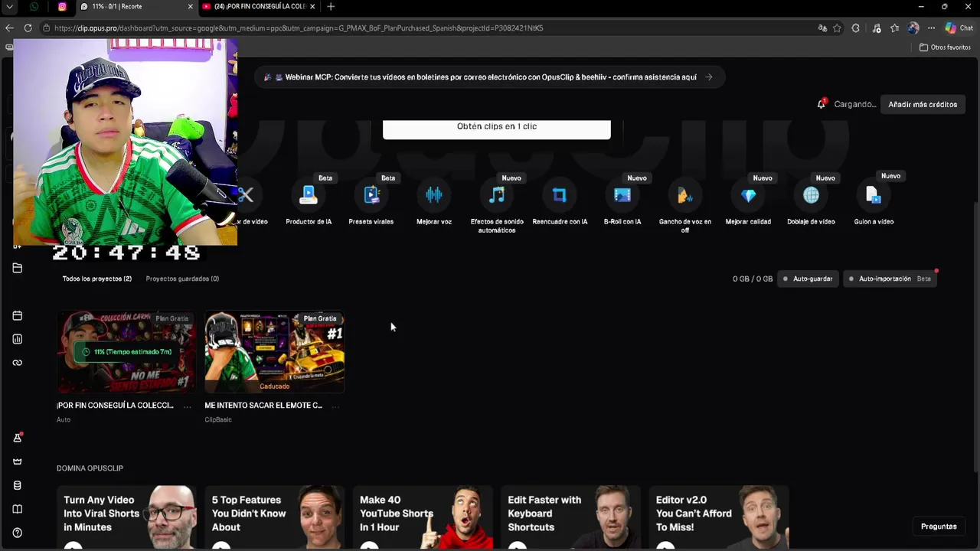Open the notifications bell

tap(822, 104)
